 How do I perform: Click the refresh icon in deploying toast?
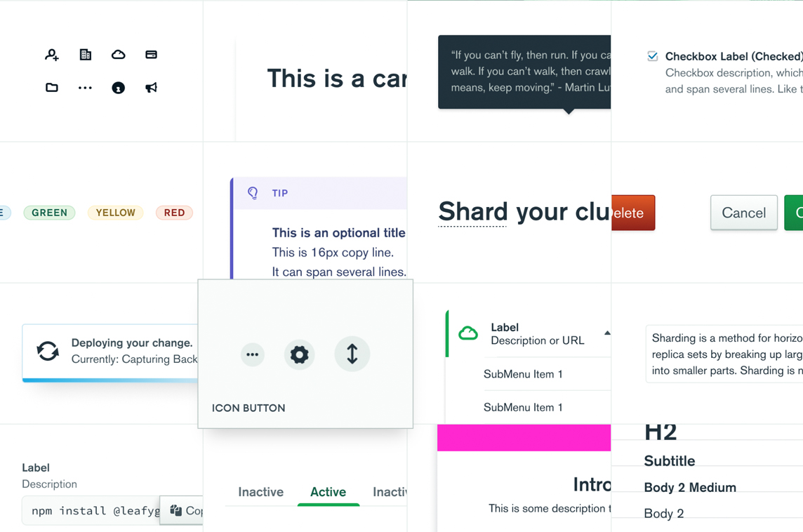tap(48, 351)
